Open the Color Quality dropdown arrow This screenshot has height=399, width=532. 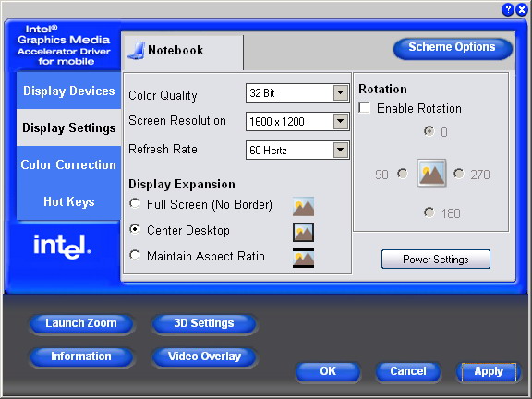coord(341,92)
